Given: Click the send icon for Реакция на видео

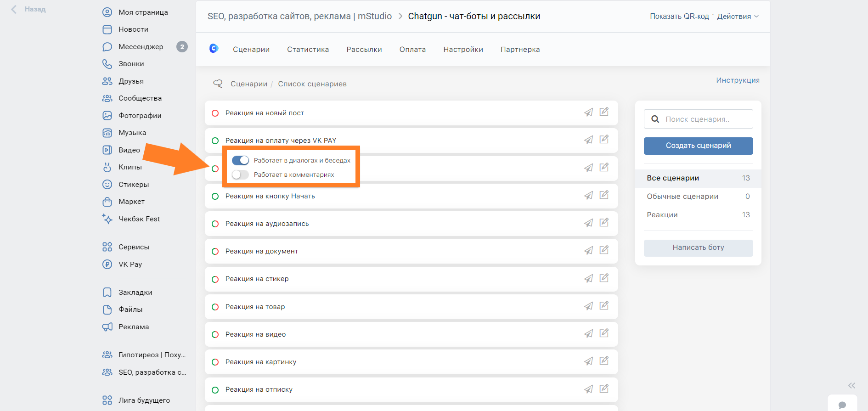Looking at the screenshot, I should [588, 334].
